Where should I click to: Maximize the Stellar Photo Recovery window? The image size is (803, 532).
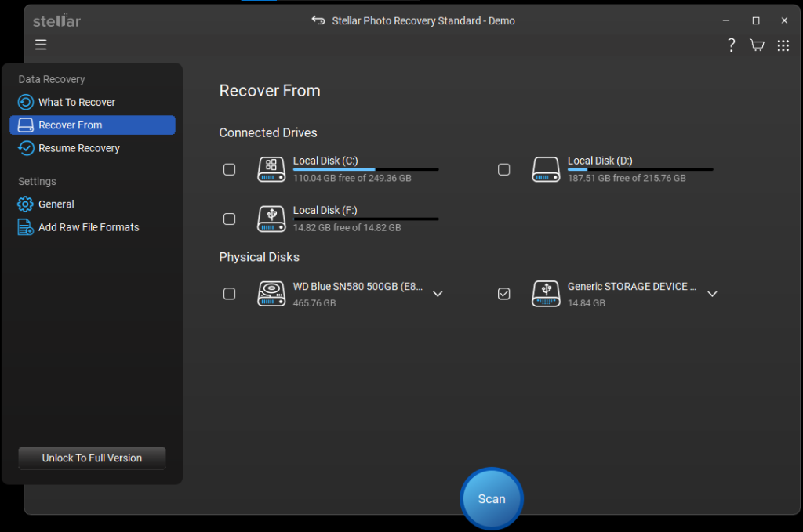756,20
